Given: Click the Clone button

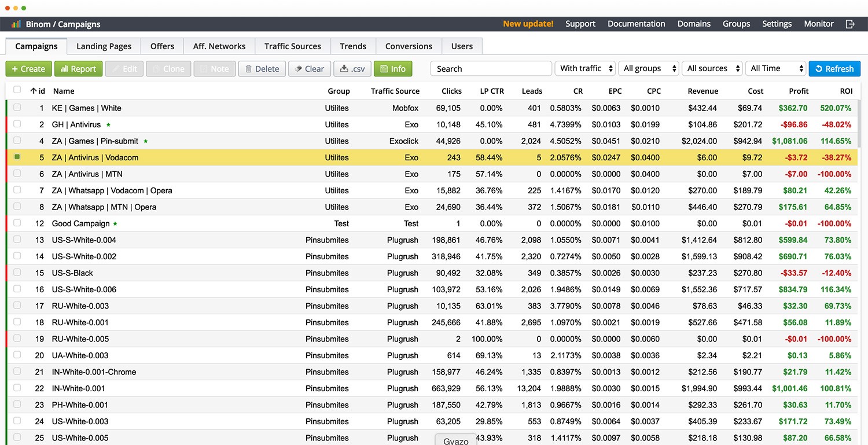Looking at the screenshot, I should click(x=168, y=69).
